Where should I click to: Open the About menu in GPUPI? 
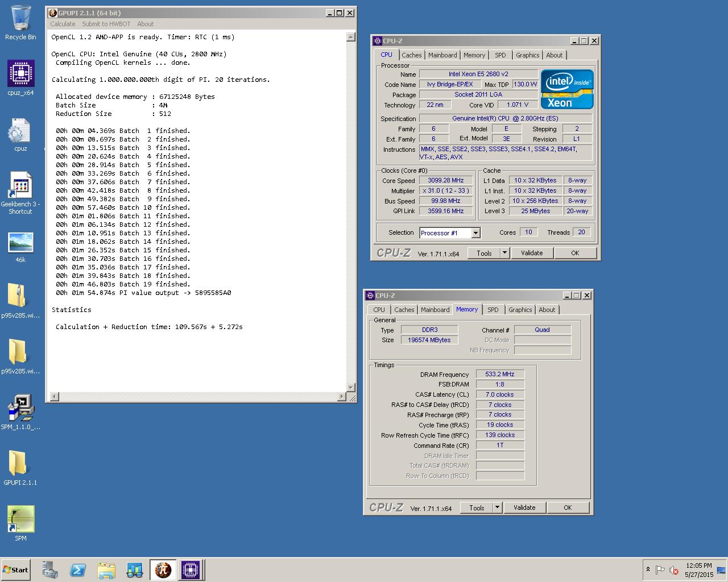pyautogui.click(x=146, y=24)
